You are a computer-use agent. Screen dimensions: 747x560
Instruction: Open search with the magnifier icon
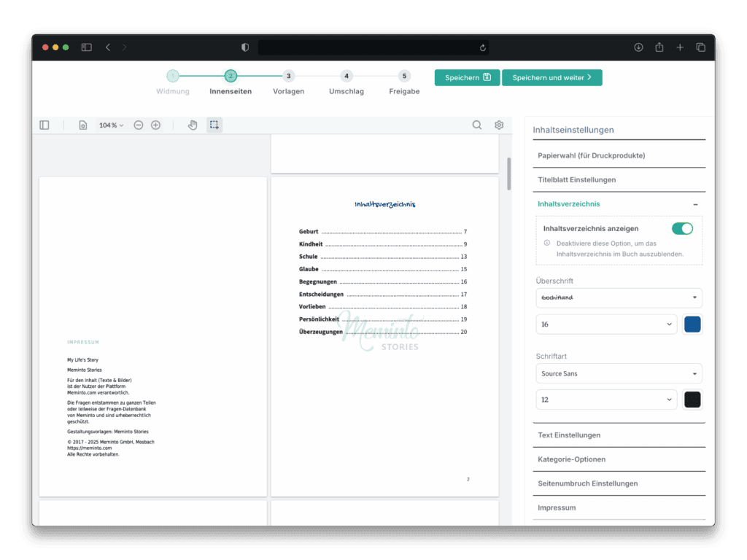pos(477,125)
